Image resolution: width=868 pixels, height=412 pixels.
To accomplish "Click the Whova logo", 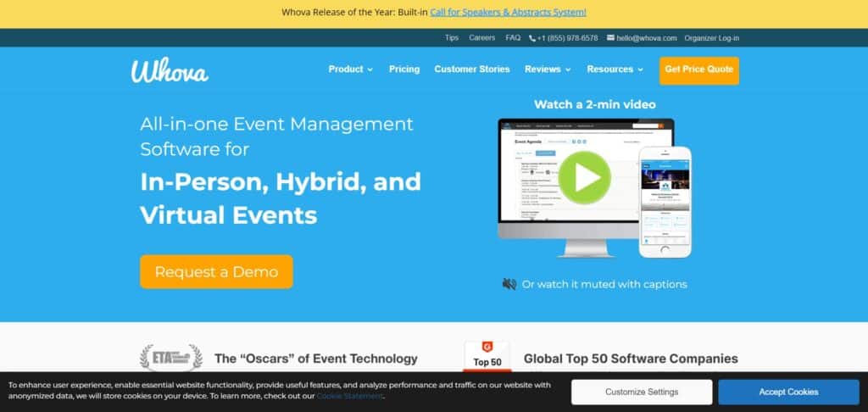I will point(170,70).
